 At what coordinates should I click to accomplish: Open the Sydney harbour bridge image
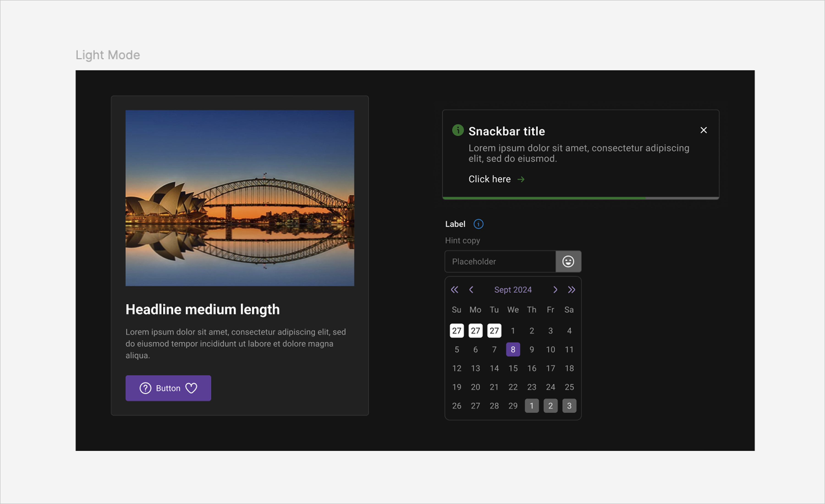tap(240, 198)
